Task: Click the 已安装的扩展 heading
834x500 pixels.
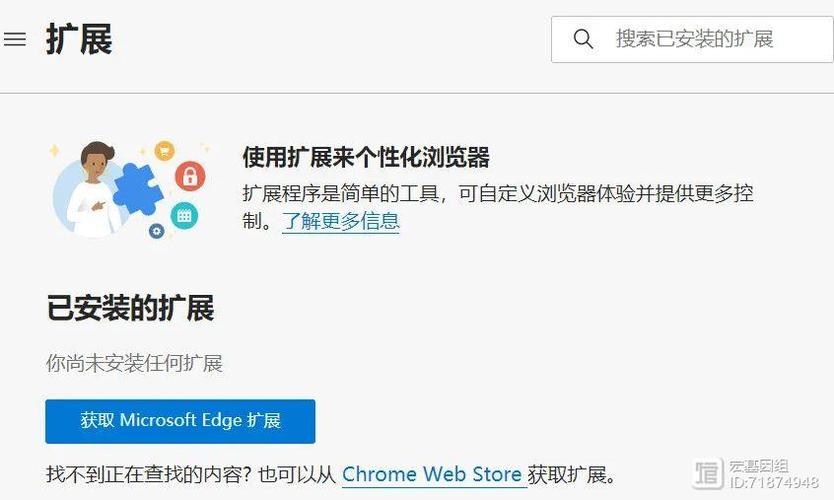Action: point(130,308)
